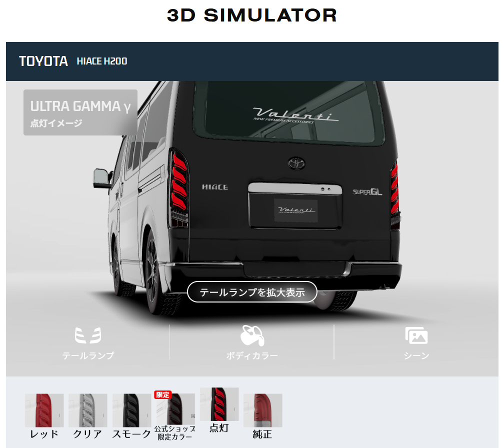The height and width of the screenshot is (448, 504).
Task: Click the ULTRA GAMMA γ label box
Action: (80, 112)
